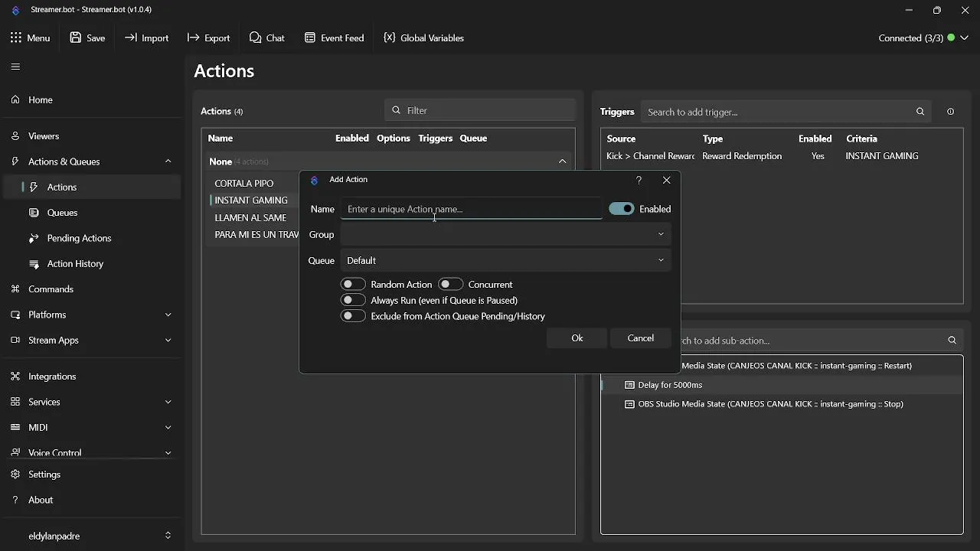The height and width of the screenshot is (551, 980).
Task: Click the search icon in Triggers panel
Action: [x=920, y=112]
